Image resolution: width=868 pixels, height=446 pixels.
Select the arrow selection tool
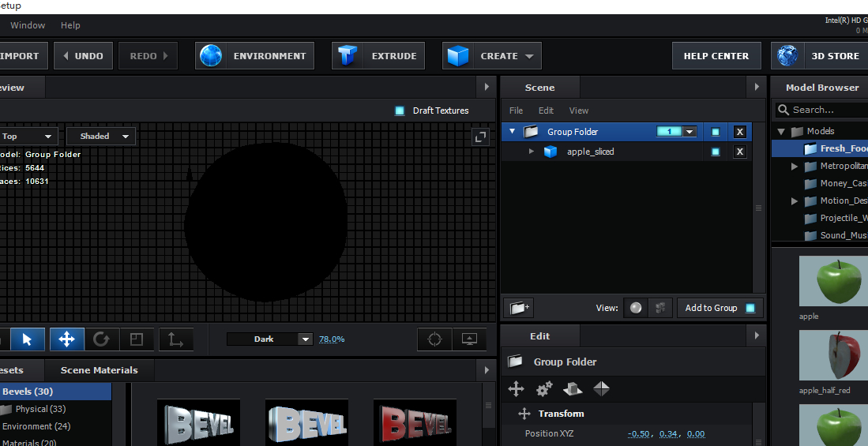28,339
